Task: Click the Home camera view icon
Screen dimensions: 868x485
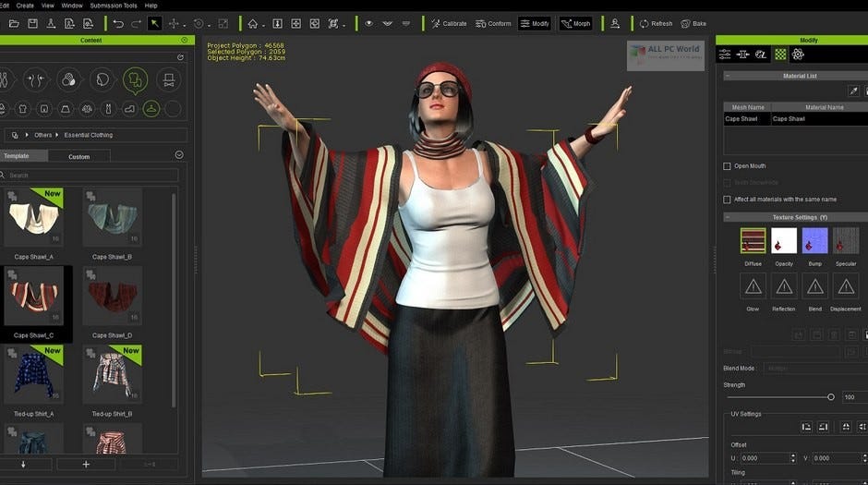Action: point(253,24)
